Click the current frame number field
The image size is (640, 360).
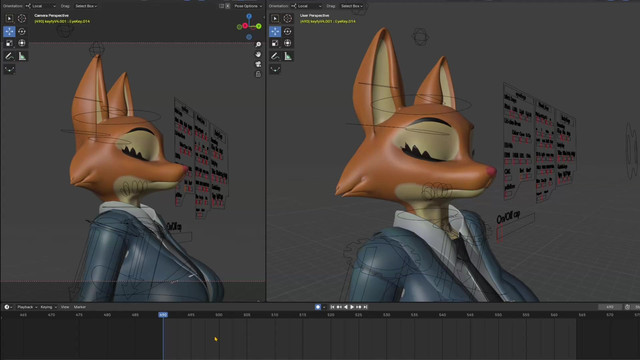click(x=610, y=307)
